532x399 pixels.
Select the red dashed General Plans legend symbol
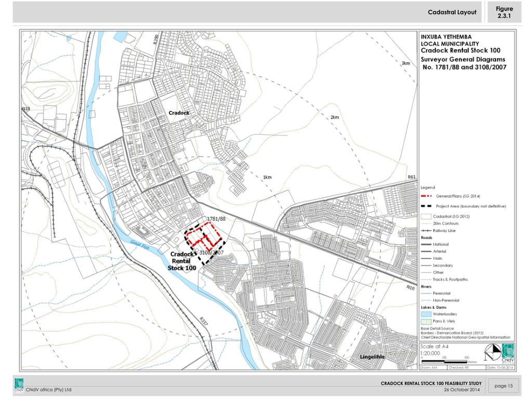pyautogui.click(x=426, y=196)
